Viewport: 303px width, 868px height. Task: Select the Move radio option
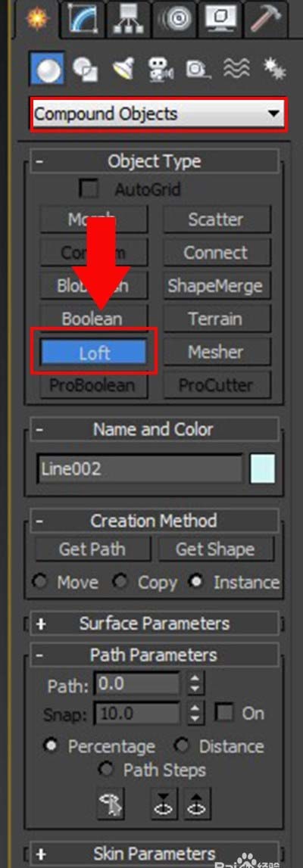40,582
